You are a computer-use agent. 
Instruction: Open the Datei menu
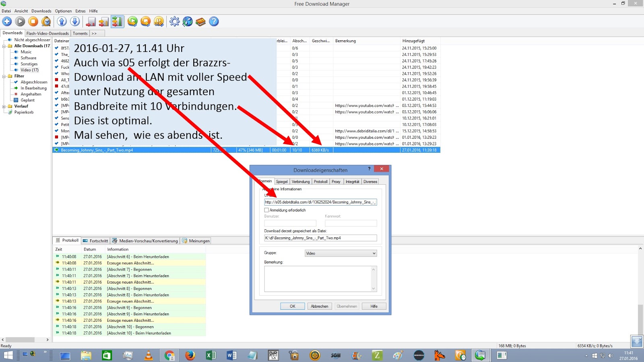(6, 11)
